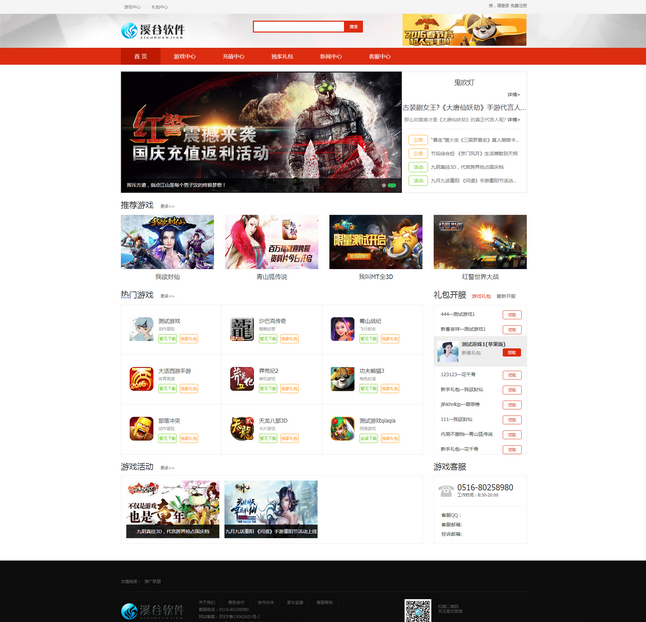Click 更多 next to 热门游戏
Screen dimensions: 646x622
click(167, 296)
